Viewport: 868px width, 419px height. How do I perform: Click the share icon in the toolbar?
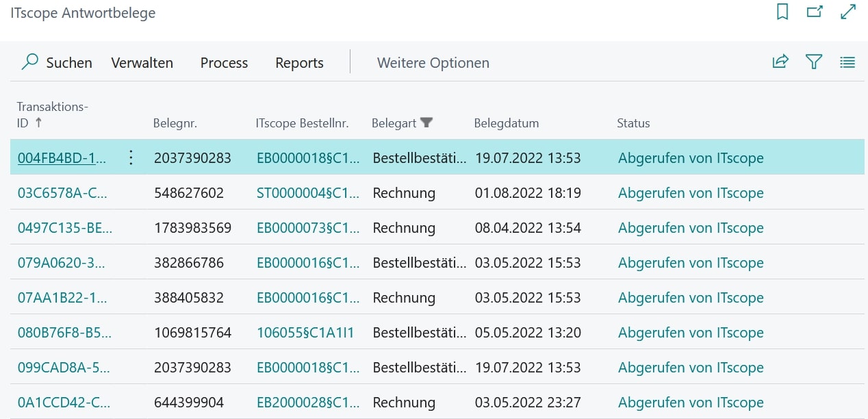click(x=780, y=62)
